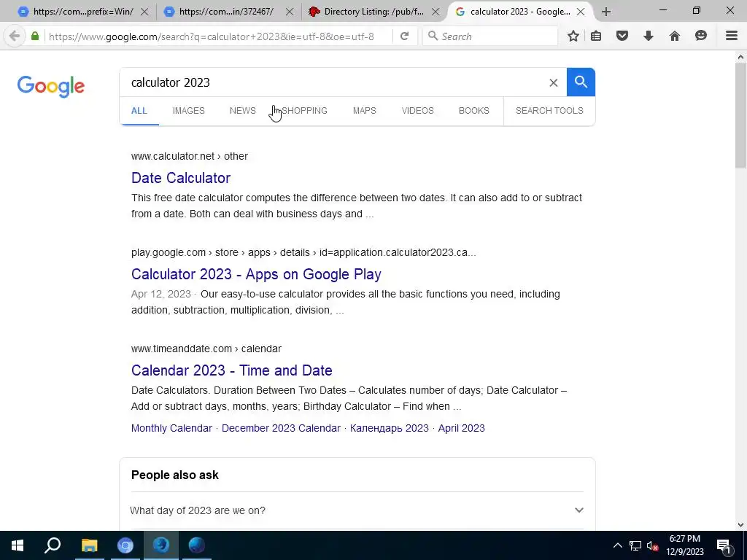
Task: Open the Downloads arrow icon
Action: (x=649, y=36)
